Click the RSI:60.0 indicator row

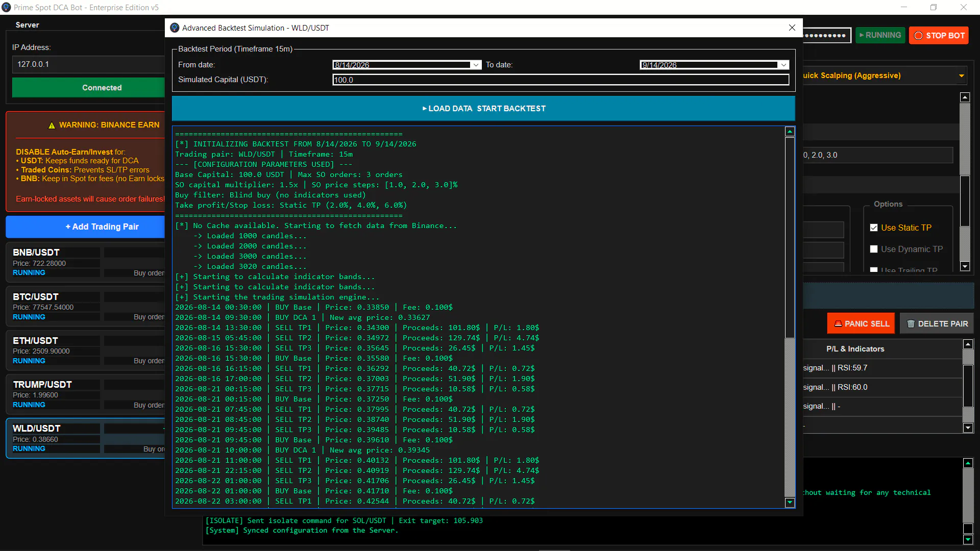(882, 387)
